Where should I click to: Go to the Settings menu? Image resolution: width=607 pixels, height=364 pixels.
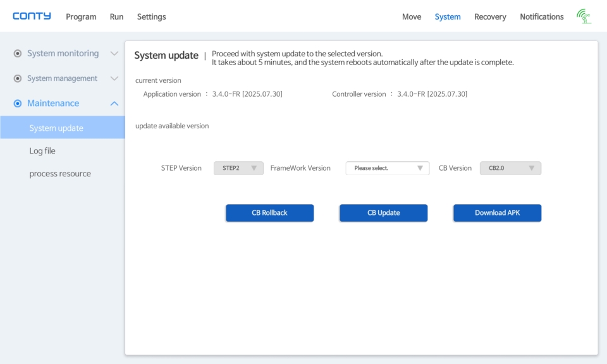[x=151, y=16]
